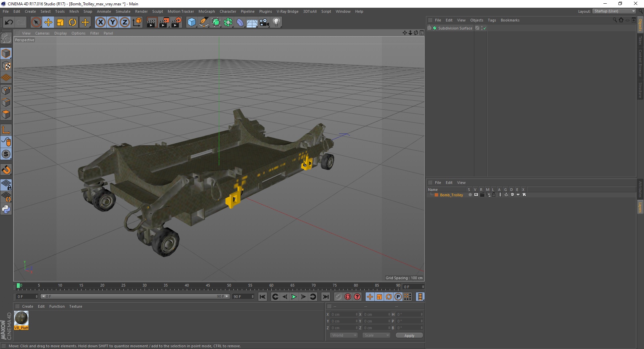
Task: Open viewport Cameras menu
Action: 42,33
